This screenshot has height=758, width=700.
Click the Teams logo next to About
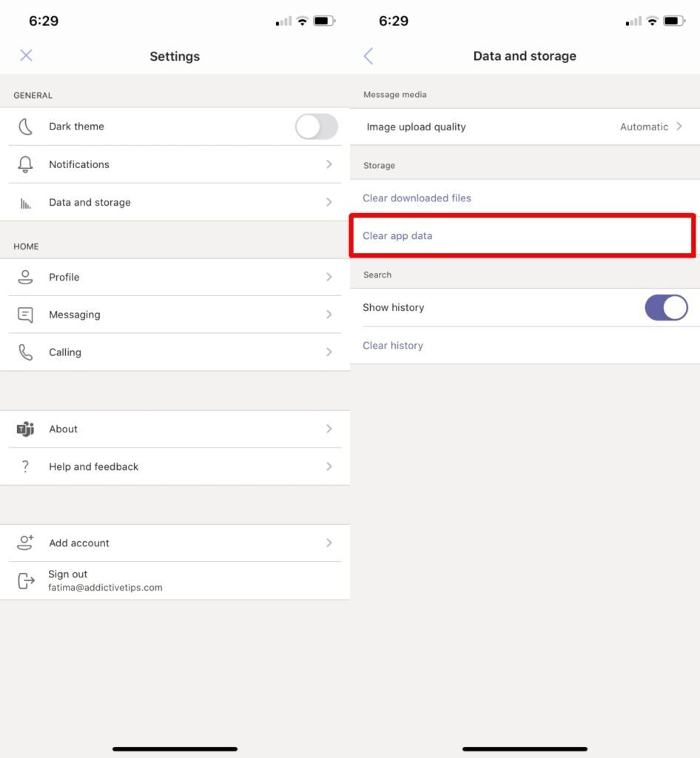[25, 429]
